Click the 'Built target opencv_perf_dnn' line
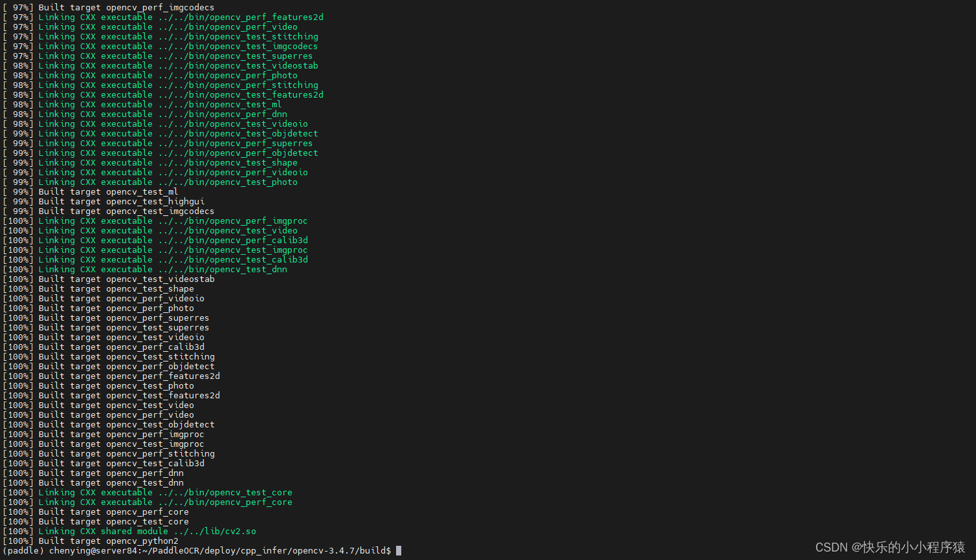The width and height of the screenshot is (976, 560). [93, 473]
